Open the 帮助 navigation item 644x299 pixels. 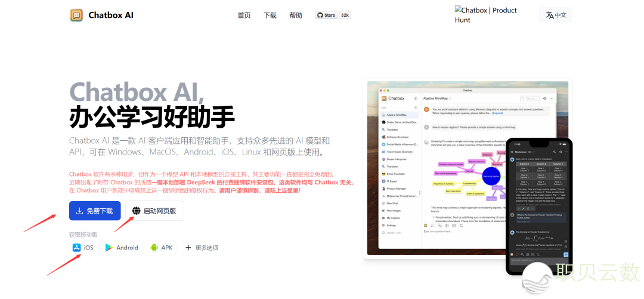click(x=296, y=15)
